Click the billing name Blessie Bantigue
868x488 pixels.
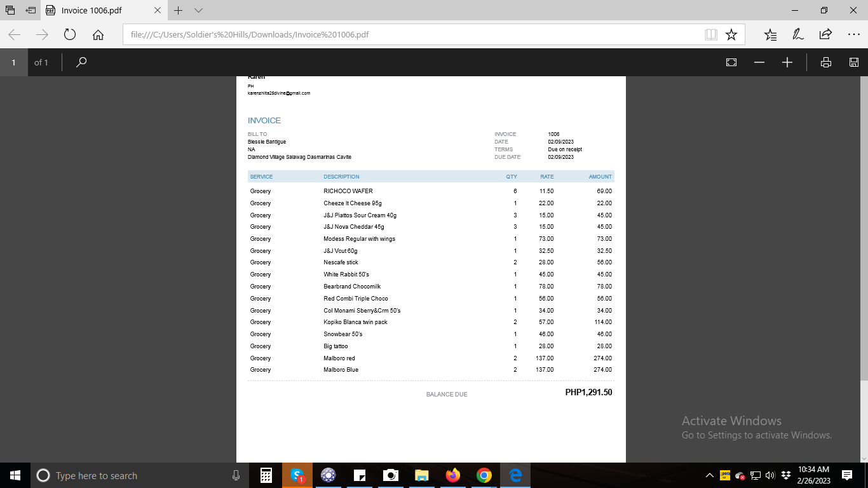pyautogui.click(x=267, y=142)
